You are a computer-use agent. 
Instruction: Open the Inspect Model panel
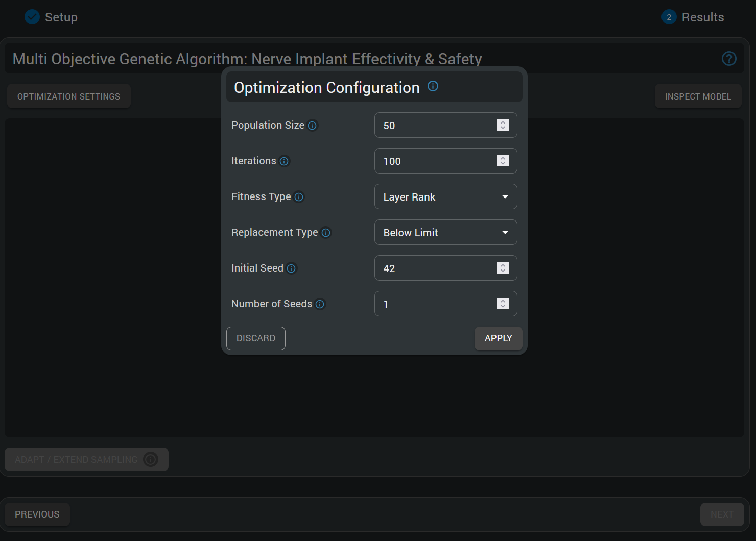698,96
